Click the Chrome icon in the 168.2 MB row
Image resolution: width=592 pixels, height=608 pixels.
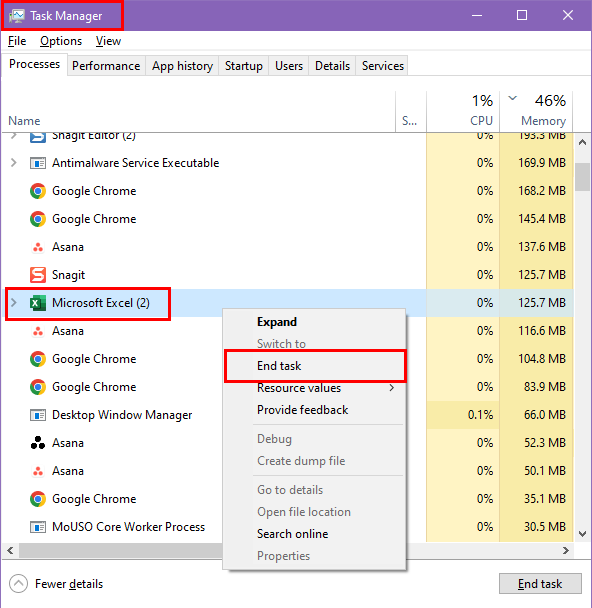[x=38, y=191]
